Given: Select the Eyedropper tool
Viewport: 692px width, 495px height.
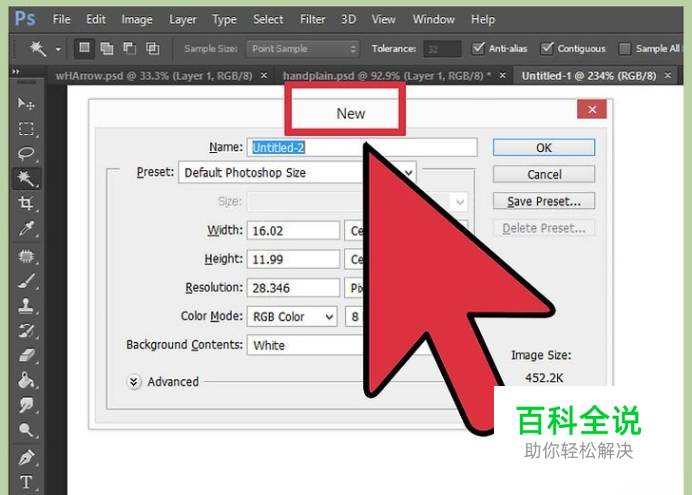Looking at the screenshot, I should (x=26, y=229).
